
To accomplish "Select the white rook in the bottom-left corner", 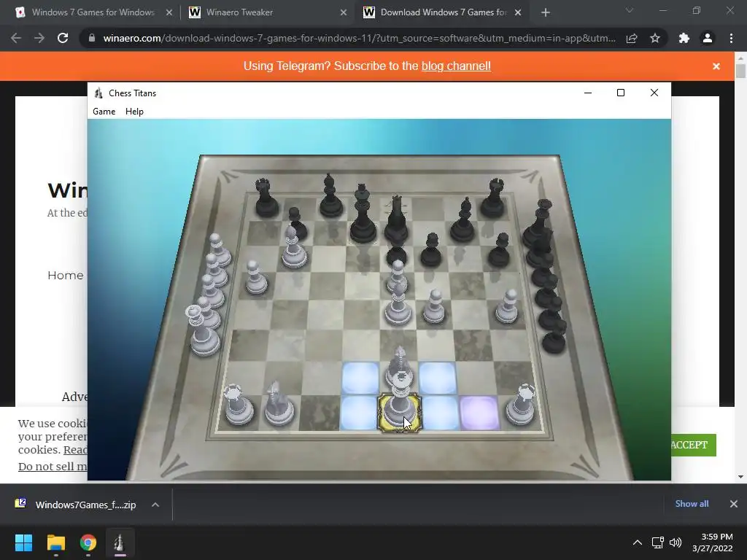I will [239, 405].
